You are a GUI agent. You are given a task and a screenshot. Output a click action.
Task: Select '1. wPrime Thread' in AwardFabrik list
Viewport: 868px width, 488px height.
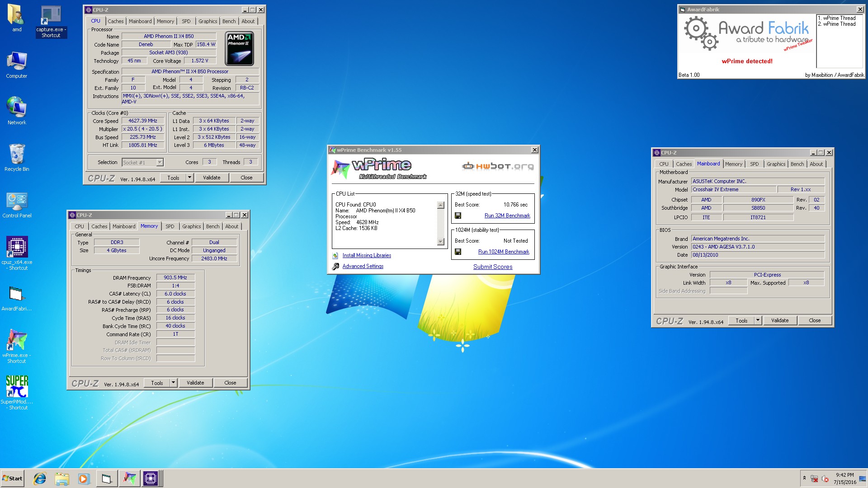[837, 19]
